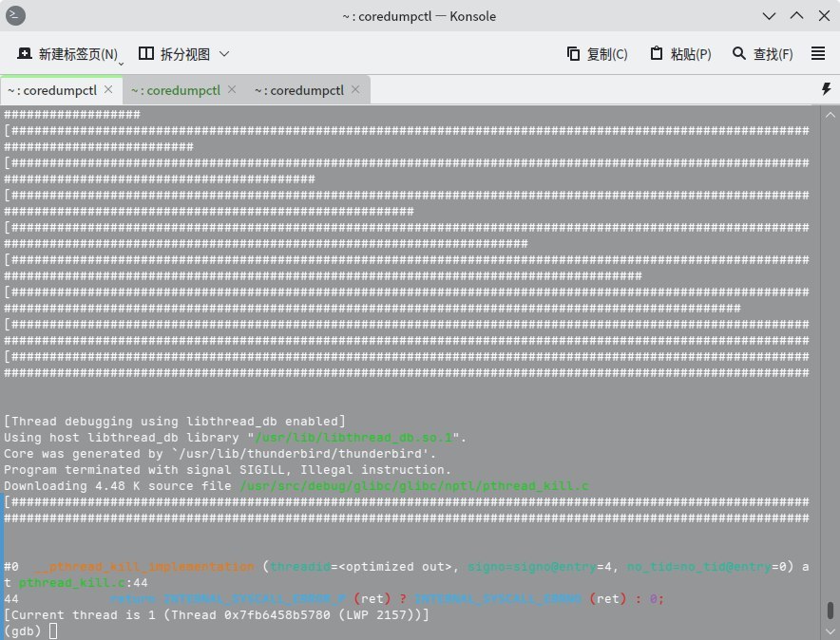This screenshot has width=840, height=640.
Task: Close the second coredumpctl tab
Action: [x=232, y=90]
